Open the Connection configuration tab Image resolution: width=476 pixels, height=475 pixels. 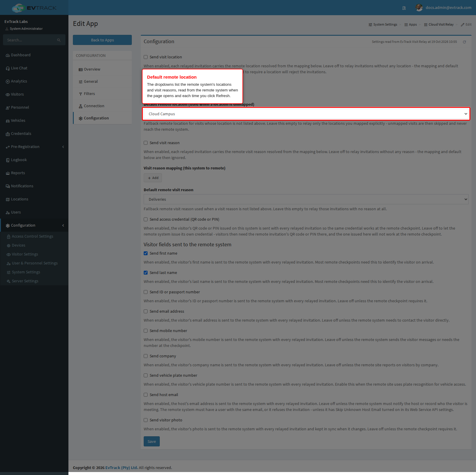coord(102,106)
